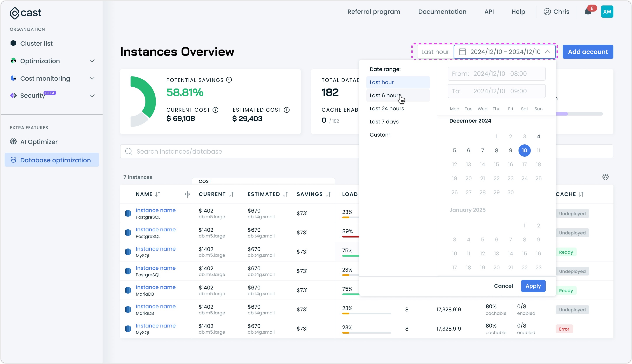Expand Cost monitoring menu chevron
Viewport: 632px width, 364px height.
click(92, 78)
